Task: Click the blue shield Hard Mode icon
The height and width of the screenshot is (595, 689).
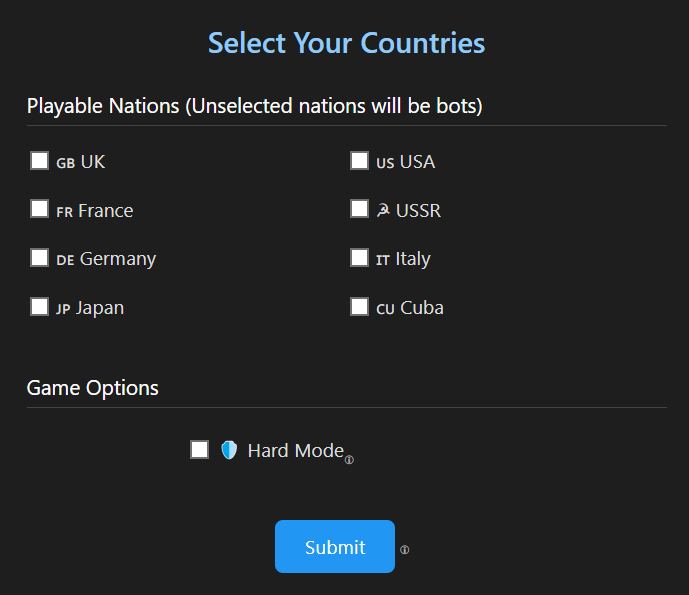Action: point(229,450)
